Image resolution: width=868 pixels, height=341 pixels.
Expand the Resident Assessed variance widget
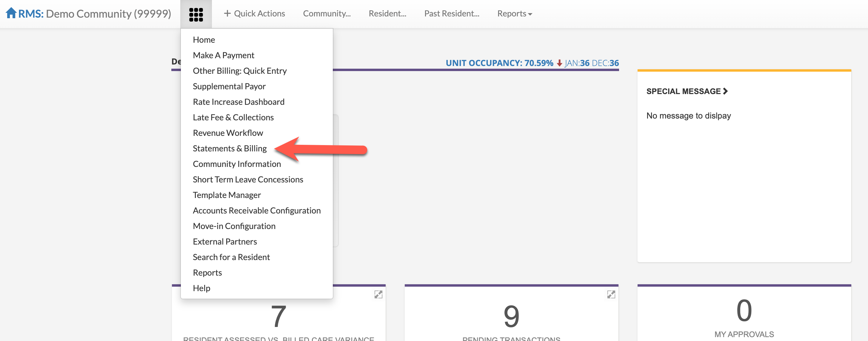(x=378, y=294)
